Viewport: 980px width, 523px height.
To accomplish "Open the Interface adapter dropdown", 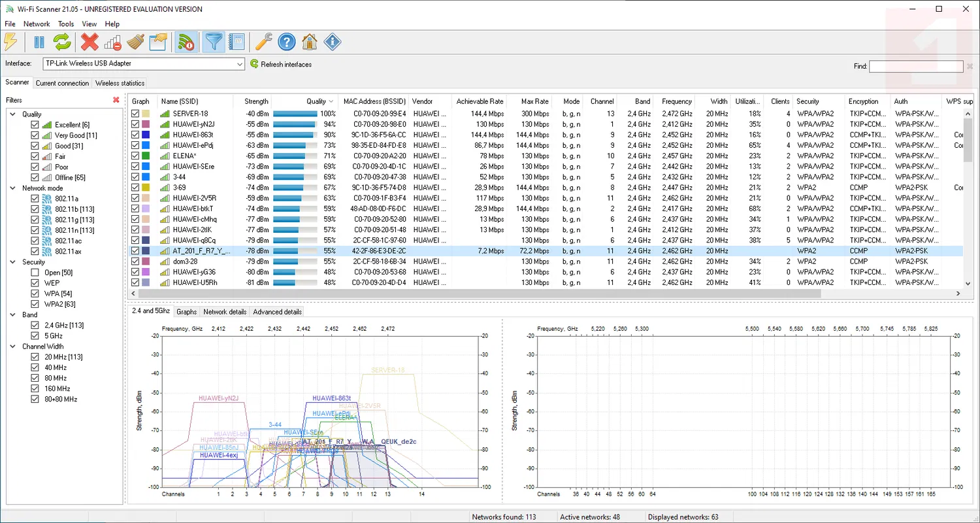I will coord(240,64).
